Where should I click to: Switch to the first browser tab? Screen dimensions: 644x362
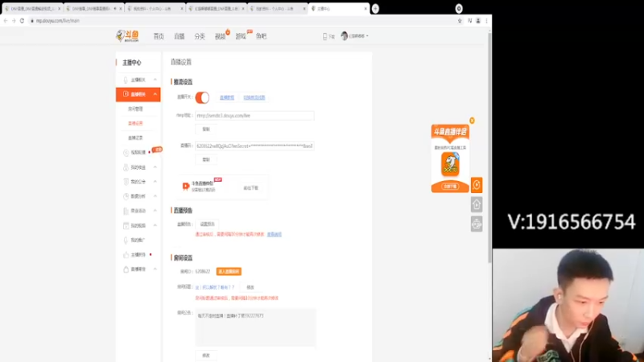[33, 9]
